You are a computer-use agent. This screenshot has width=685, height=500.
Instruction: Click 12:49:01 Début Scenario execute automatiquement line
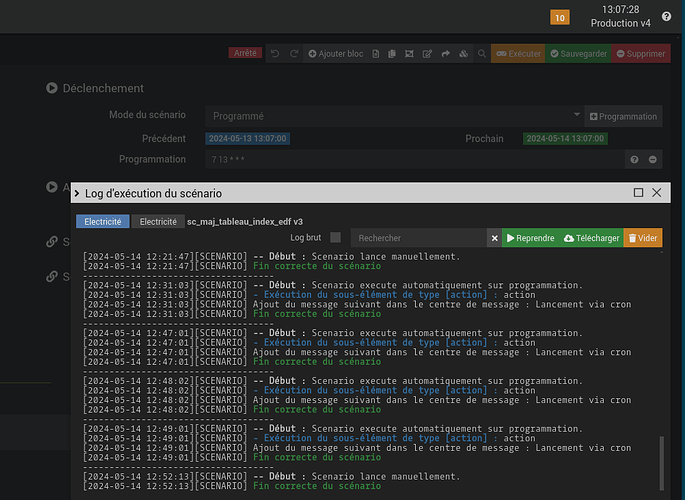tap(333, 429)
